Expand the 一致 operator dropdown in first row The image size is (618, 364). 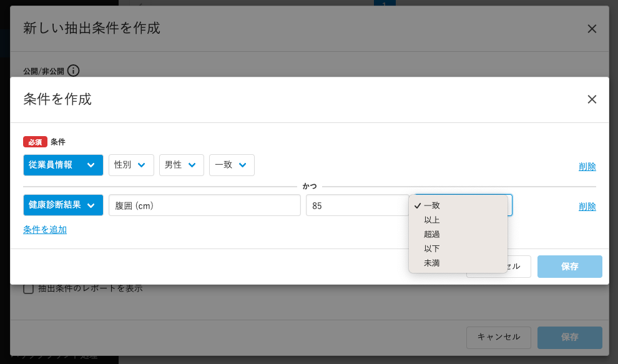pyautogui.click(x=232, y=165)
